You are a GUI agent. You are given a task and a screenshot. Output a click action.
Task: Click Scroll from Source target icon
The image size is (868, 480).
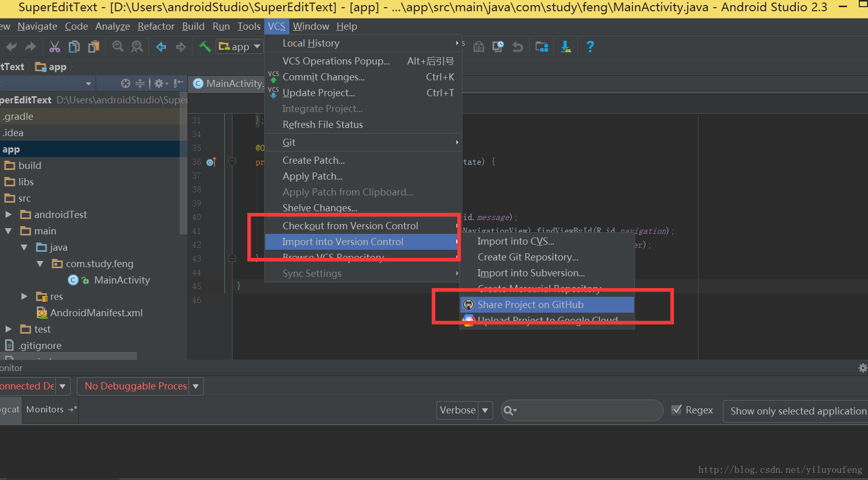(125, 83)
